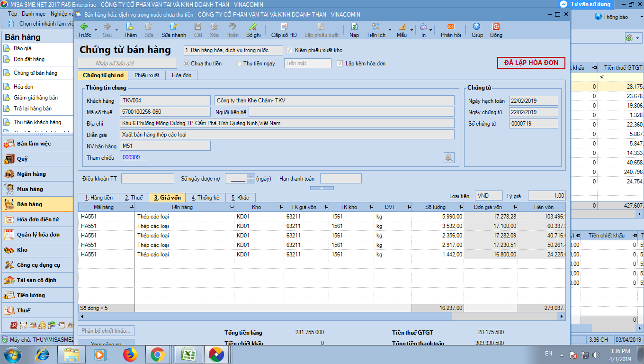The width and height of the screenshot is (644, 364).
Task: Select Thu tiền ngay radio option
Action: tap(240, 64)
